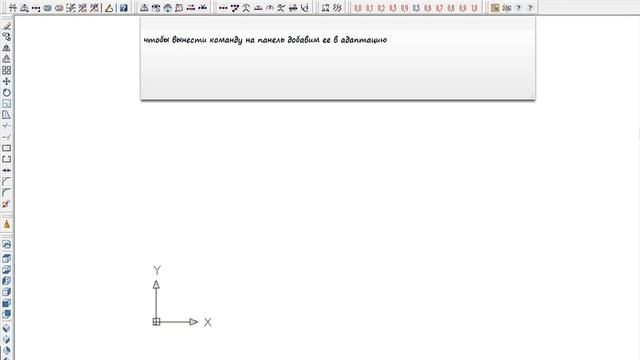The height and width of the screenshot is (360, 640).
Task: Select the Chamfer tool
Action: (x=7, y=182)
